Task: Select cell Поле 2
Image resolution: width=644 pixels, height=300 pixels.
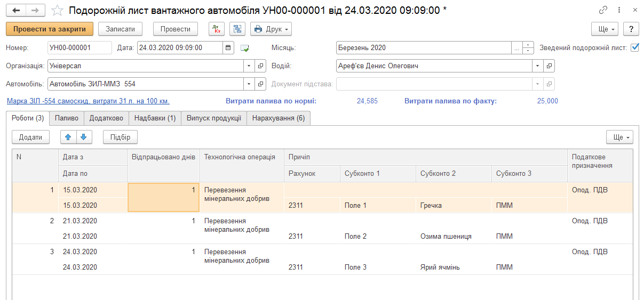Action: pos(378,236)
